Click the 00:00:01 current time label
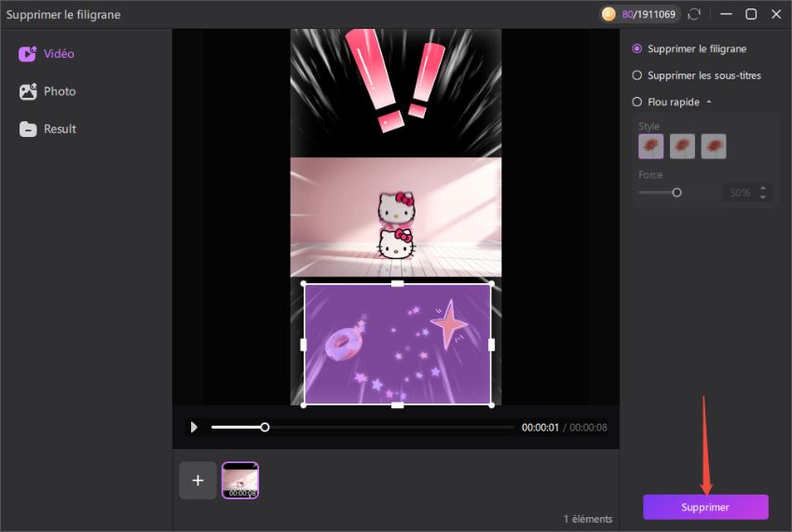Image resolution: width=792 pixels, height=532 pixels. point(539,428)
